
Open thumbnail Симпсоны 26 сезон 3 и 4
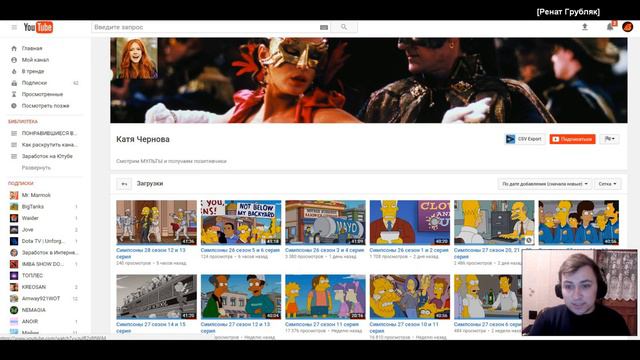click(325, 222)
